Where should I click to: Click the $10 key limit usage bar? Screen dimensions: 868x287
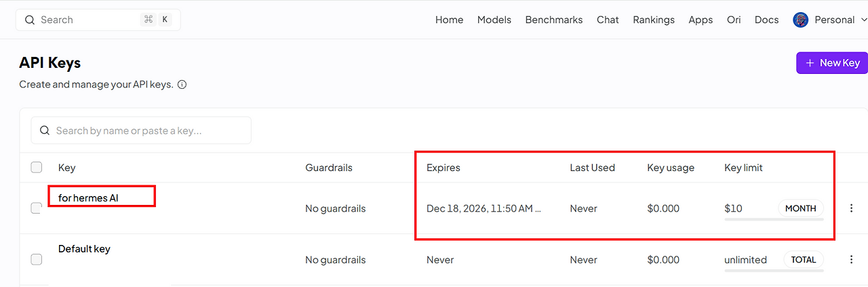pyautogui.click(x=774, y=219)
